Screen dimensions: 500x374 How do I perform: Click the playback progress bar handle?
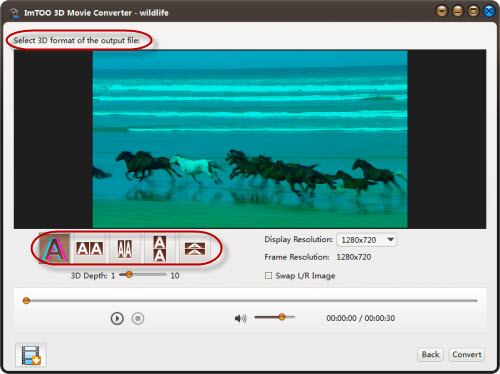click(26, 301)
